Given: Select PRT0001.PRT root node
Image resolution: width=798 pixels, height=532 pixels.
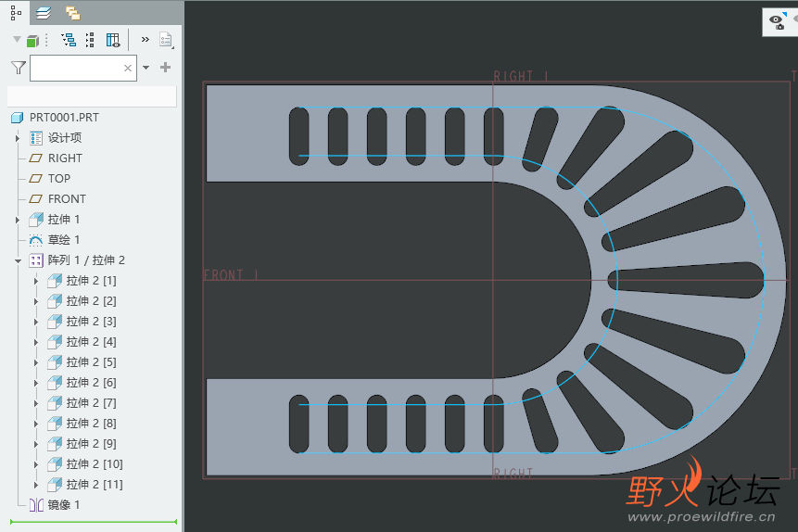Looking at the screenshot, I should pyautogui.click(x=64, y=118).
